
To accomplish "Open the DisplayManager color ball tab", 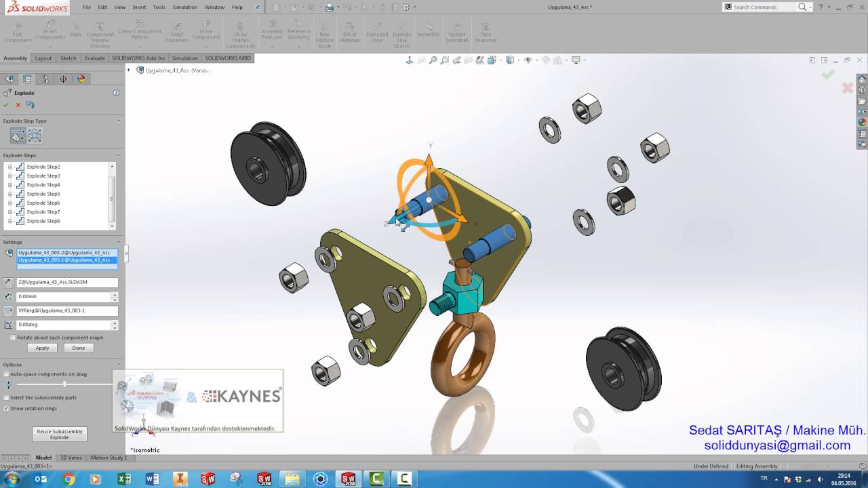I will point(81,79).
